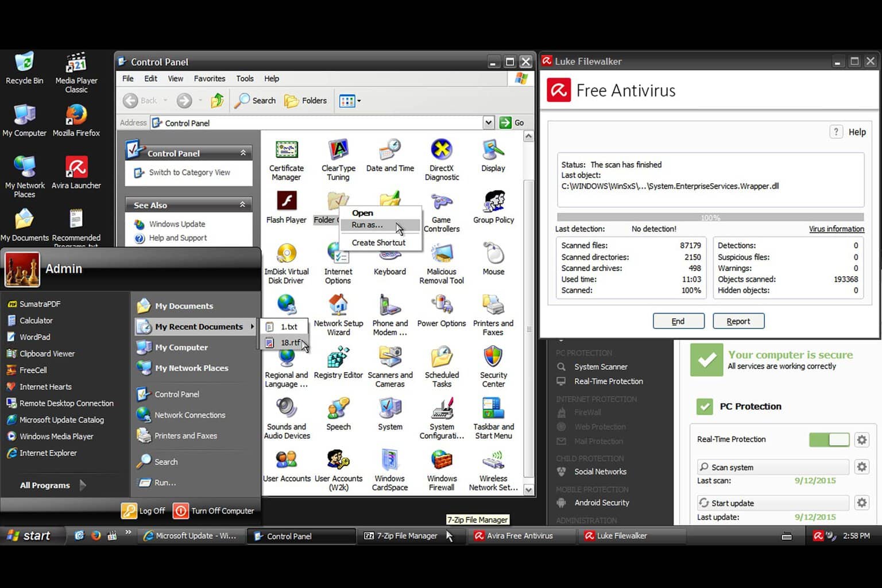
Task: Open Real-Time Protection settings gear
Action: point(861,440)
